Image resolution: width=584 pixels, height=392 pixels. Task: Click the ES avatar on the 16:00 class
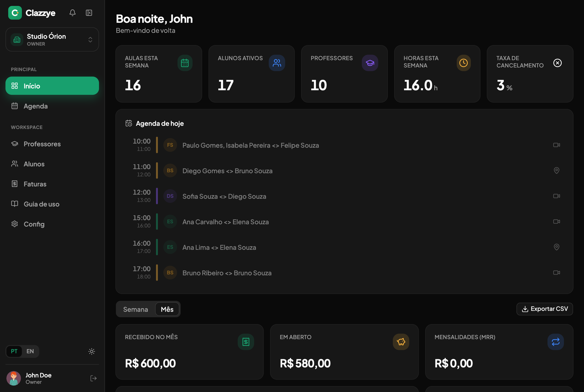[x=170, y=247]
